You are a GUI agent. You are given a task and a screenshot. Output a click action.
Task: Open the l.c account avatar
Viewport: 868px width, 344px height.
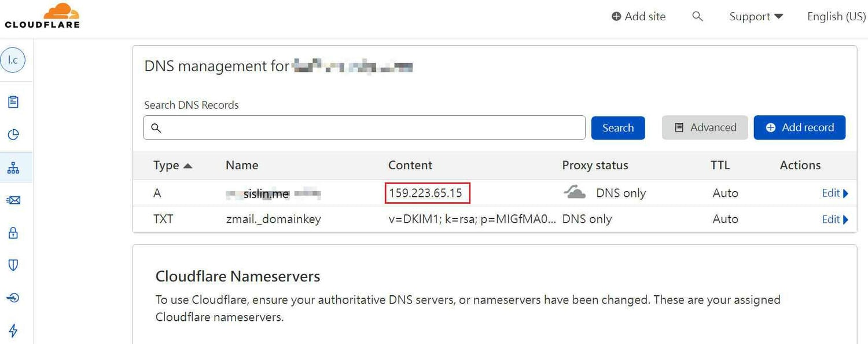[13, 60]
